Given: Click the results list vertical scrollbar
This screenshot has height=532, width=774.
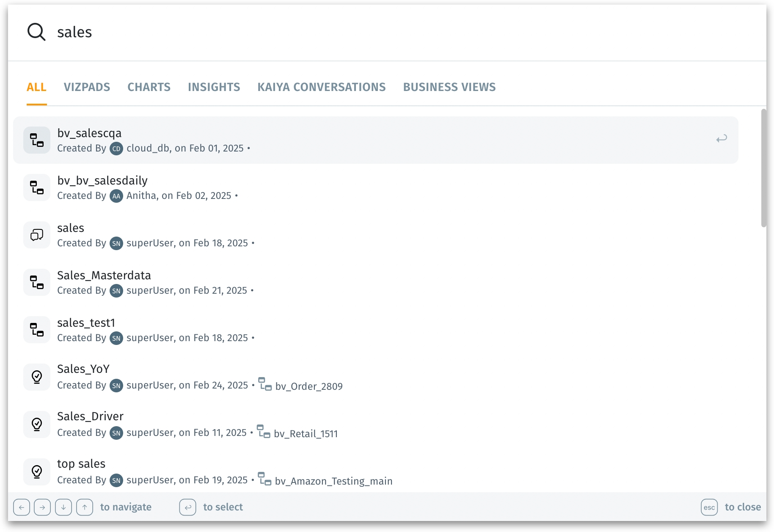Looking at the screenshot, I should point(763,168).
